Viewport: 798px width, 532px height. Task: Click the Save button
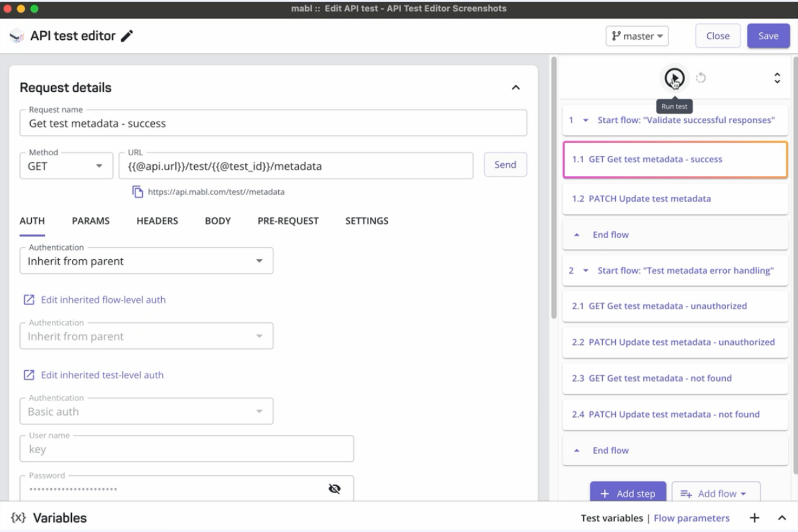click(768, 36)
